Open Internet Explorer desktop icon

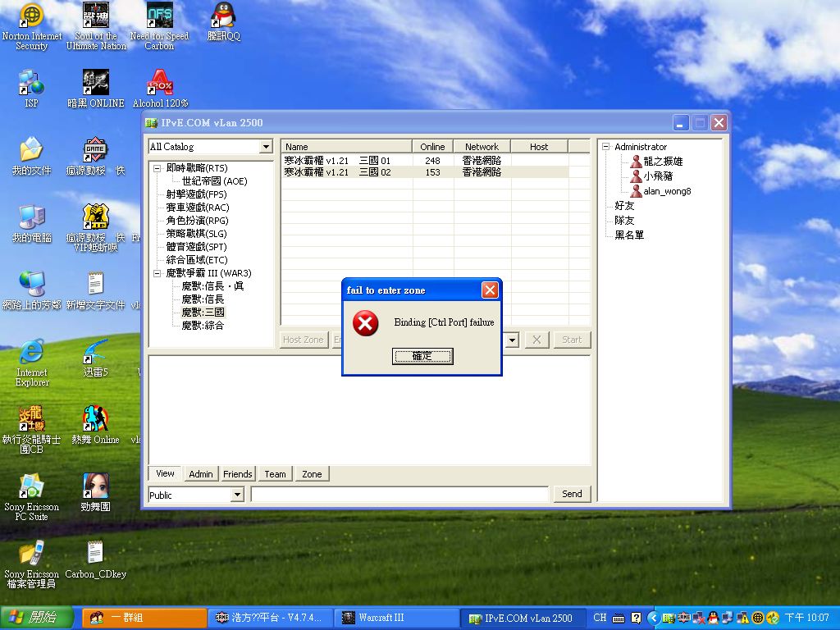(x=31, y=353)
